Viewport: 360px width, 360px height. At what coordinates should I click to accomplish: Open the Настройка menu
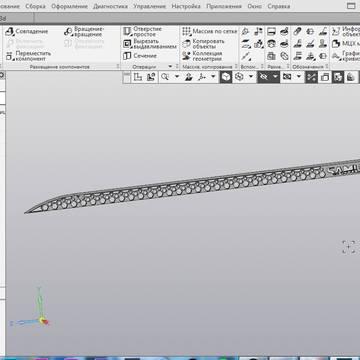[187, 6]
